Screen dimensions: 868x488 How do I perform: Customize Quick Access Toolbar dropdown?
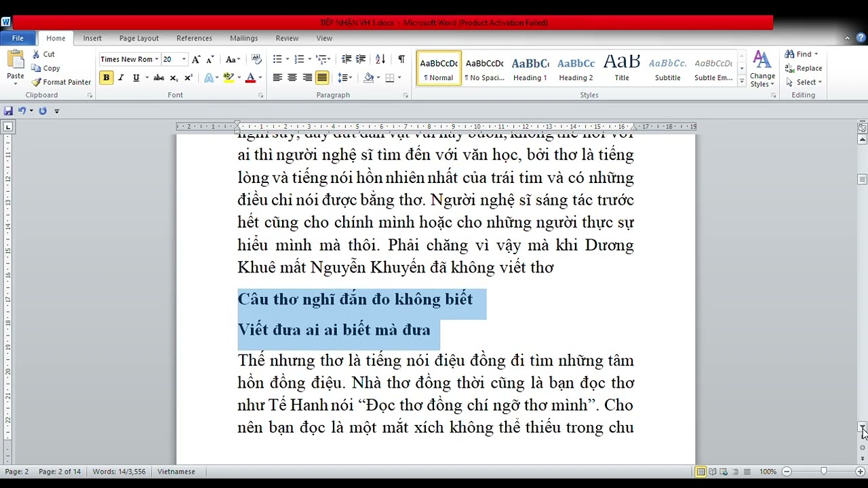tap(57, 110)
